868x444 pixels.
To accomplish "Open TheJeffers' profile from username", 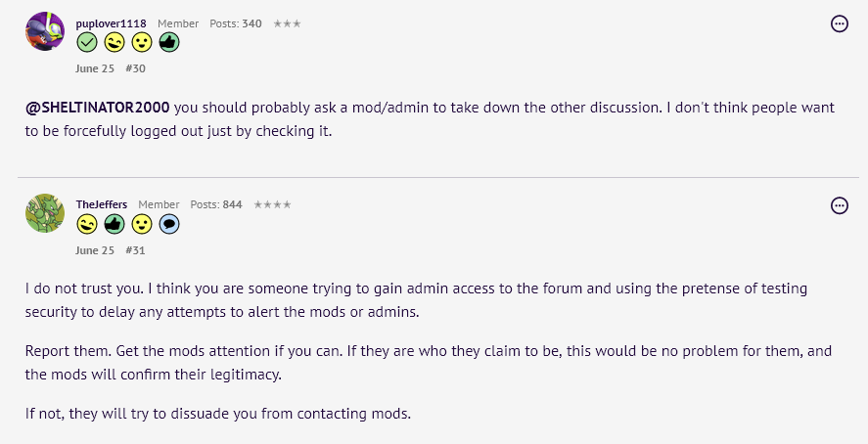I will click(x=102, y=204).
